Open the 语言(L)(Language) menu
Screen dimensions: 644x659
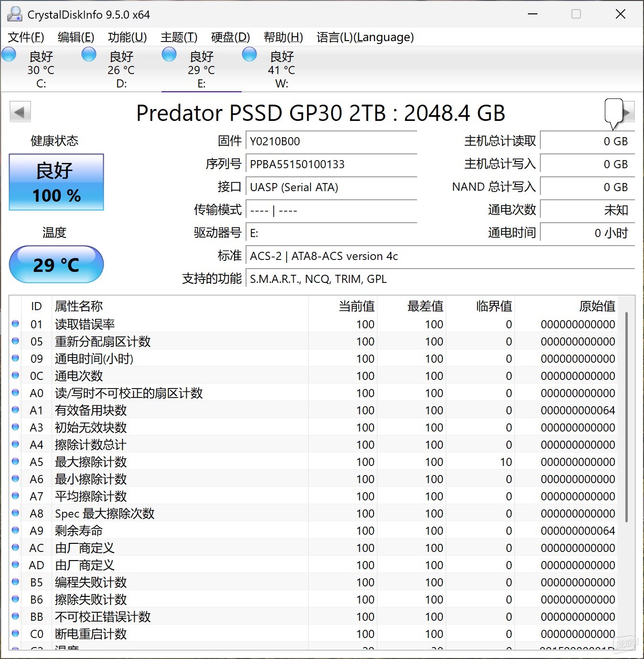click(x=365, y=37)
